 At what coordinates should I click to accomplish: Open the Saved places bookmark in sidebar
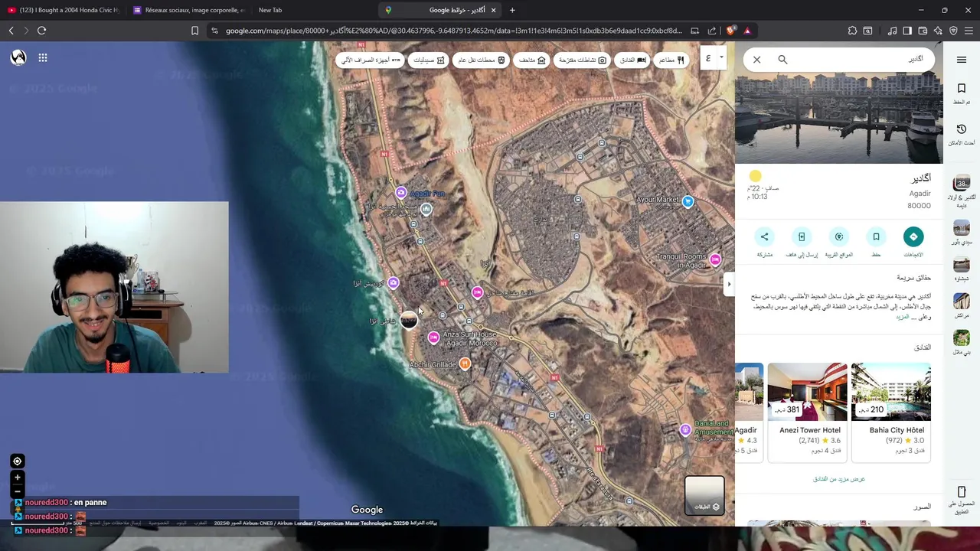pos(962,93)
